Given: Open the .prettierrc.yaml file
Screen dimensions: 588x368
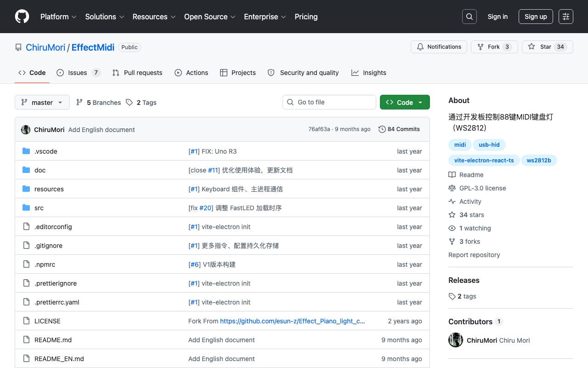Looking at the screenshot, I should coord(57,302).
